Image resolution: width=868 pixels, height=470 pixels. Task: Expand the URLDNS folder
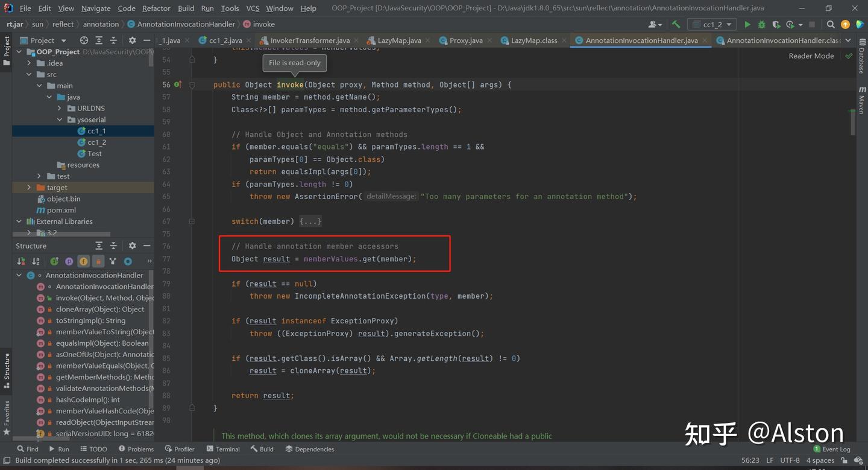[60, 108]
